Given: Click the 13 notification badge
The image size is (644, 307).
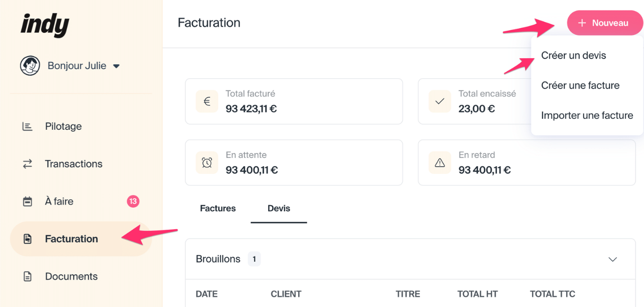Looking at the screenshot, I should pos(133,202).
